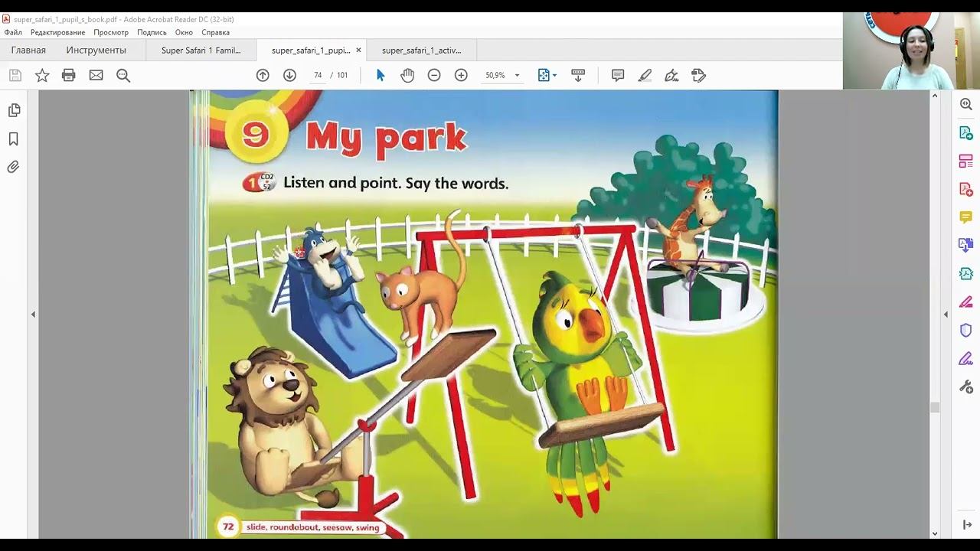Click the Save file icon
This screenshot has width=980, height=551.
pyautogui.click(x=15, y=75)
